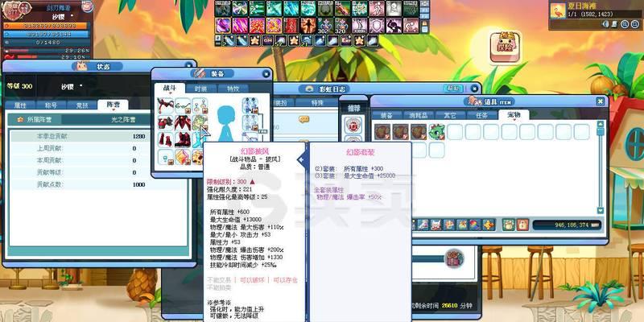
Task: Click the red gloves equipment slot
Action: tap(165, 123)
